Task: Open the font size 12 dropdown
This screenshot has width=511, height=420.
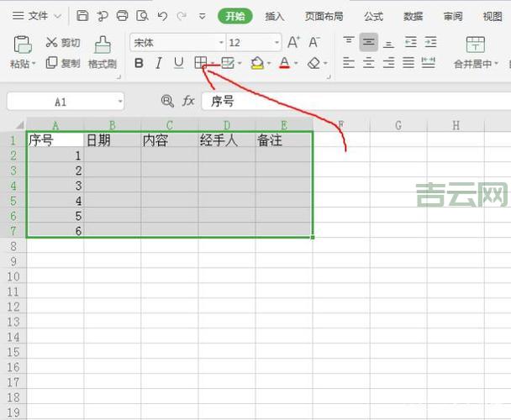Action: tap(277, 42)
